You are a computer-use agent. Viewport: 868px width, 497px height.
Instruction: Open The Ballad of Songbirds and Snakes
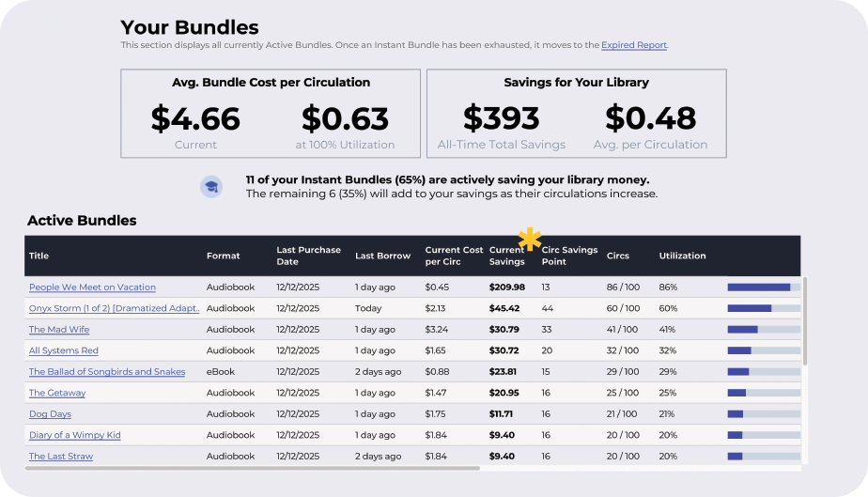(107, 372)
